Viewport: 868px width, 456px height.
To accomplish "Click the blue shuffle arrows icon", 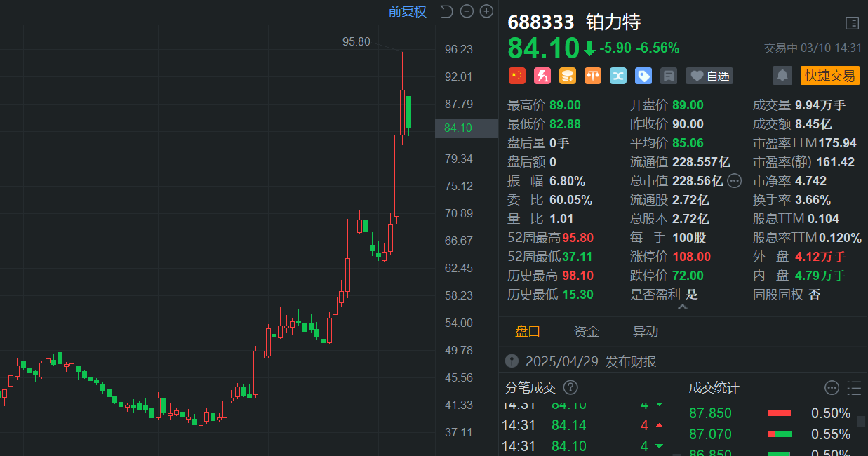I will (618, 76).
